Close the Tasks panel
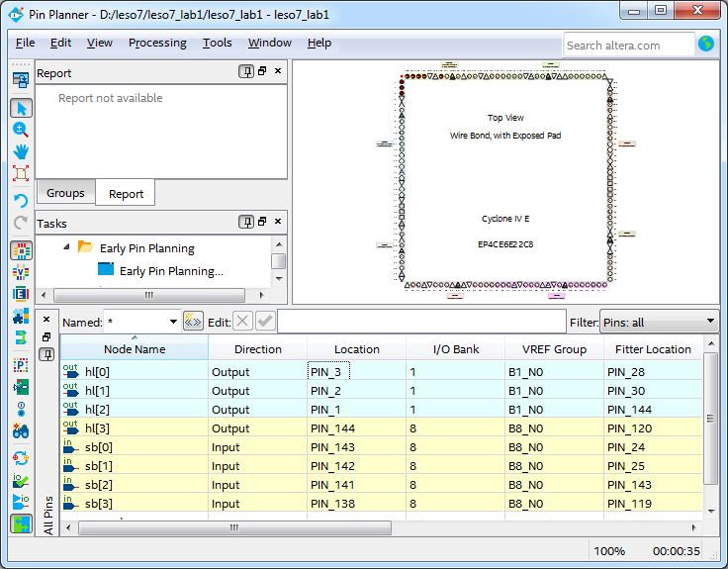 [x=278, y=221]
